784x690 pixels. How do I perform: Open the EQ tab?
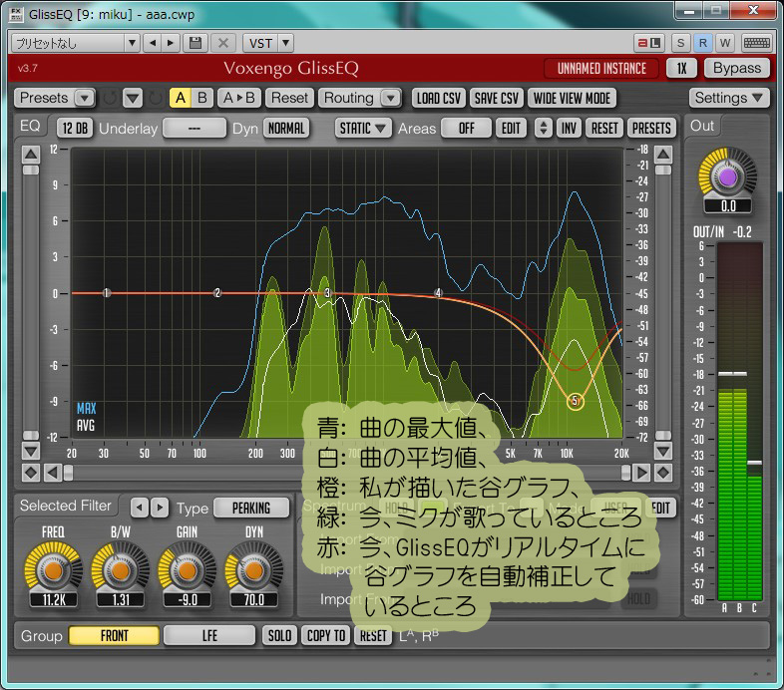pos(30,126)
